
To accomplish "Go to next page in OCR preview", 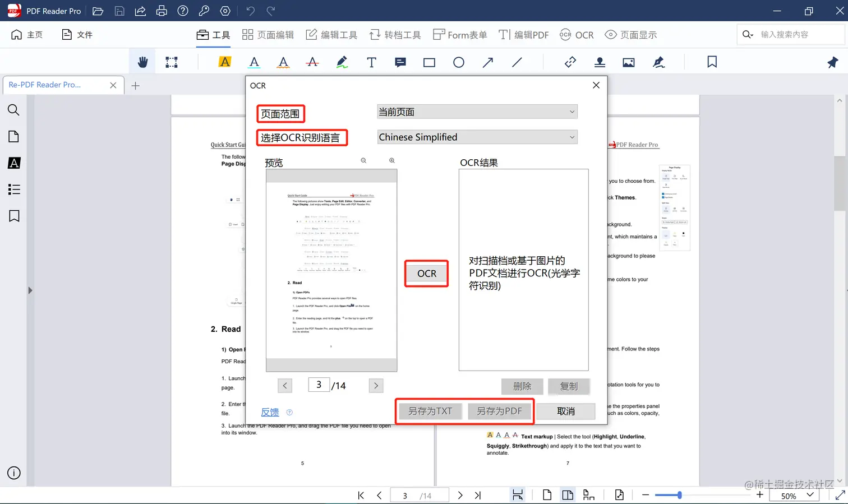I will tap(376, 386).
